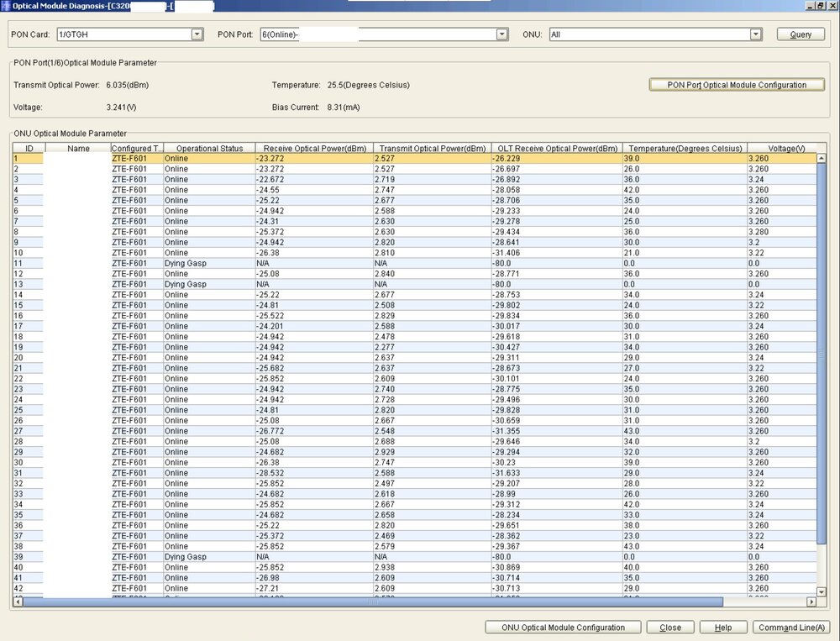The image size is (840, 641).
Task: Click the horizontal scrollbar right arrow
Action: tap(811, 602)
